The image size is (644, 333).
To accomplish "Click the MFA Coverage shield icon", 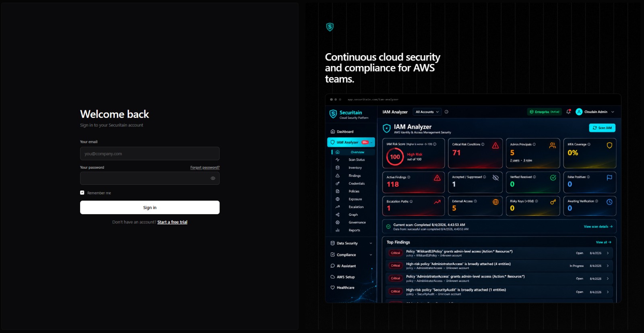I will (609, 145).
